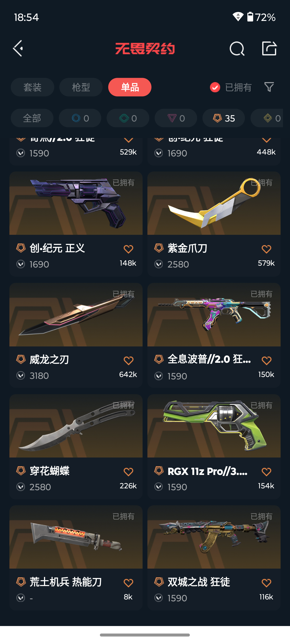Select the green tier filter showing 0

click(x=128, y=118)
